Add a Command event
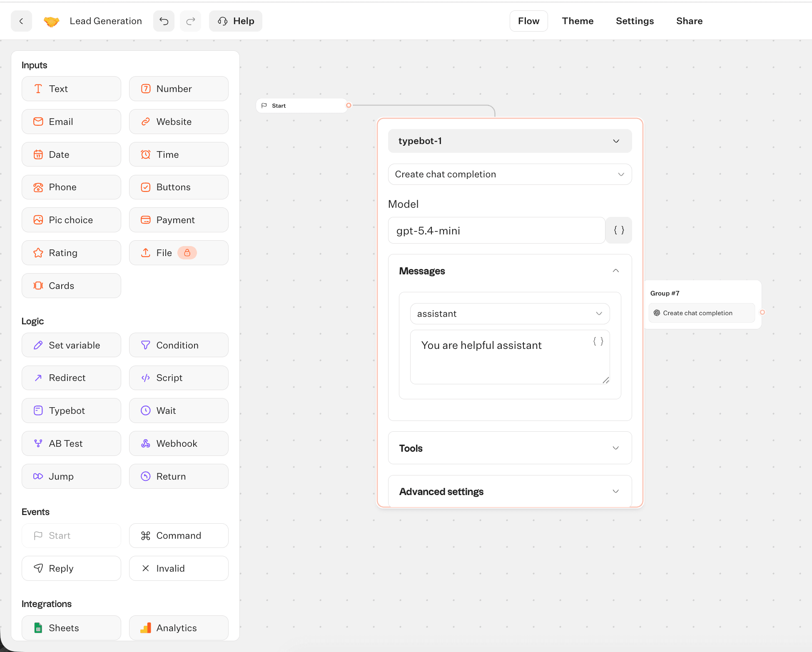Viewport: 812px width, 652px height. pos(179,535)
